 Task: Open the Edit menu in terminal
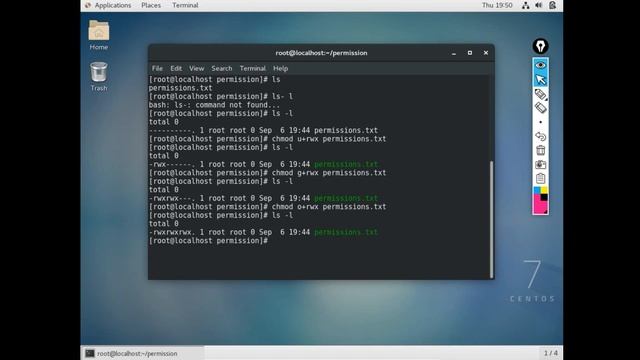tap(176, 68)
